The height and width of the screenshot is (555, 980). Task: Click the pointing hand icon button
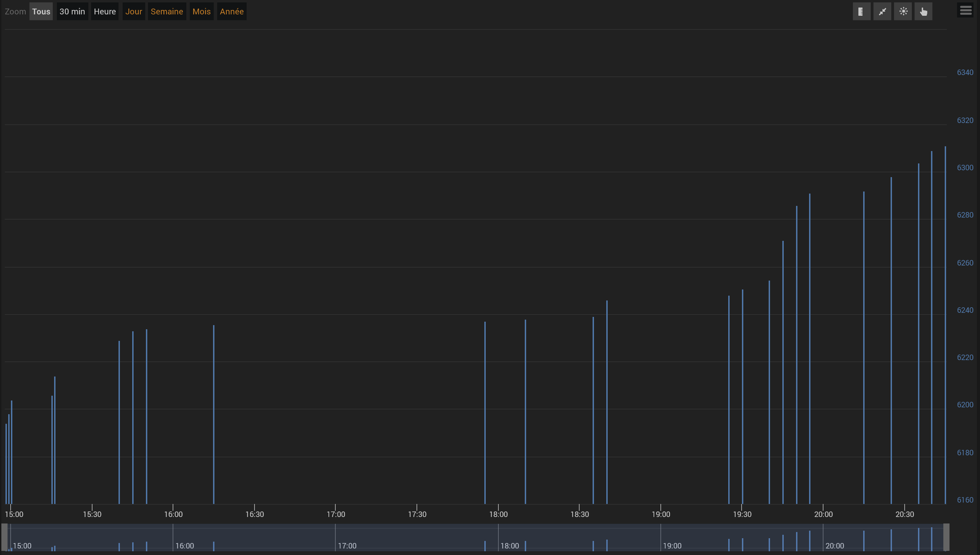click(x=923, y=11)
